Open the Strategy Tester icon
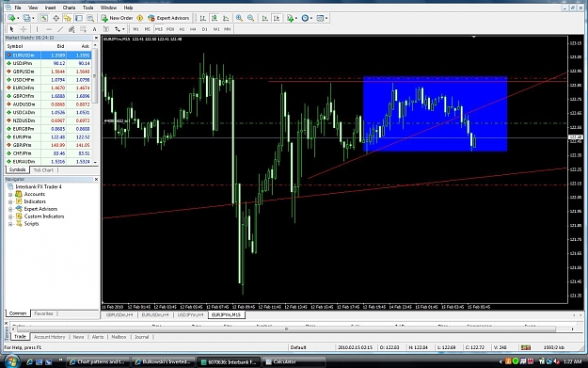The height and width of the screenshot is (368, 588). (x=90, y=18)
